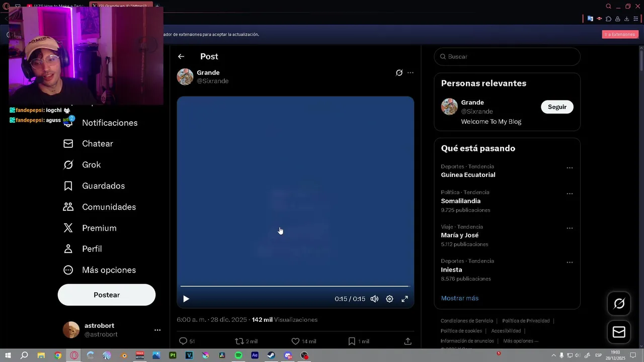Screen dimensions: 644x362
Task: Open the browser downloads icon
Action: [x=626, y=19]
